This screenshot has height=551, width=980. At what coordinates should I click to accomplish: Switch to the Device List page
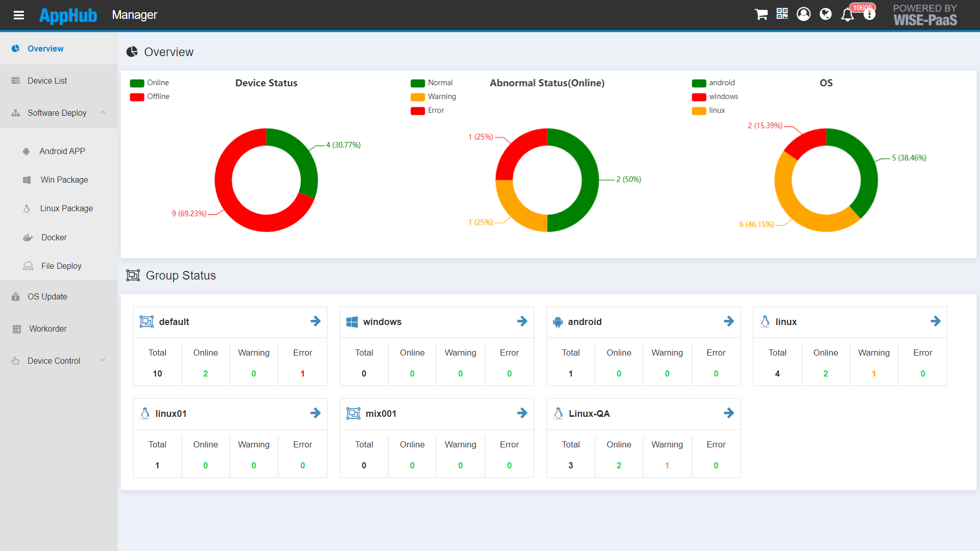pyautogui.click(x=47, y=81)
